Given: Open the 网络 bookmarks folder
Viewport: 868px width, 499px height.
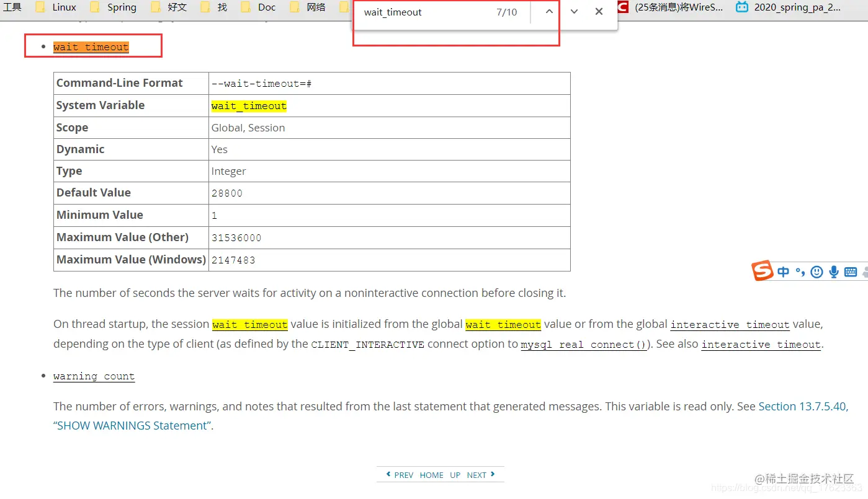Looking at the screenshot, I should [307, 7].
